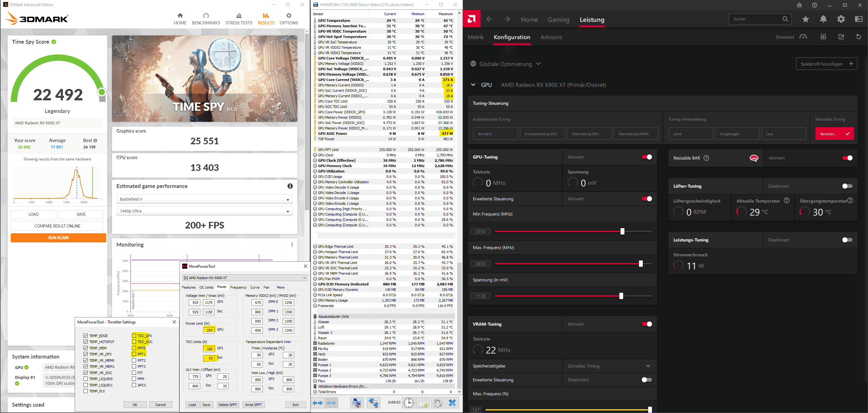
Task: Open the Battlefield V game dropdown
Action: pos(204,199)
